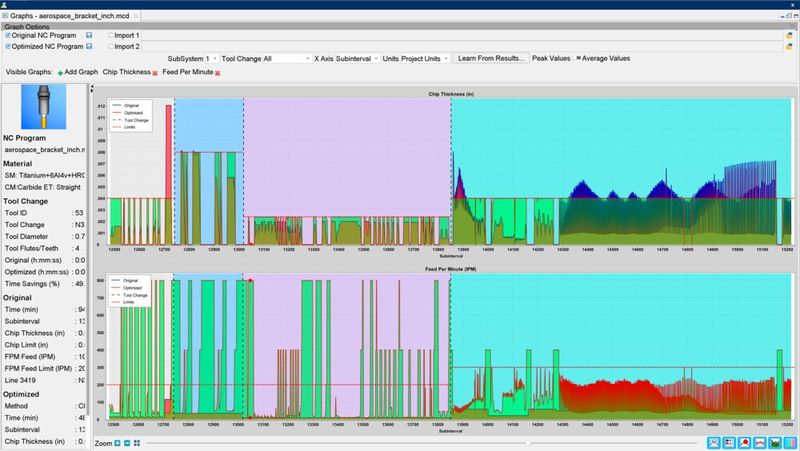800x451 pixels.
Task: Select the FPM Feed Limit (IPM) row
Action: click(x=44, y=368)
